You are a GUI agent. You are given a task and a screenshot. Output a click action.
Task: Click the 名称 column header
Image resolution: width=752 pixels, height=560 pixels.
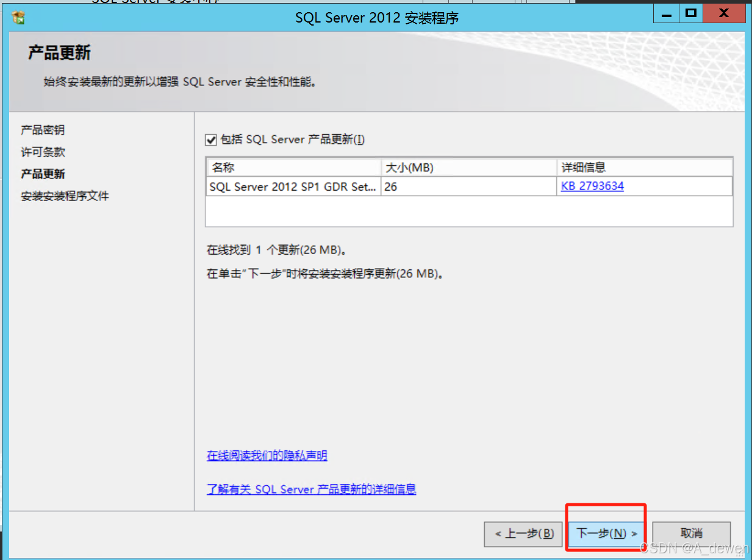point(293,168)
